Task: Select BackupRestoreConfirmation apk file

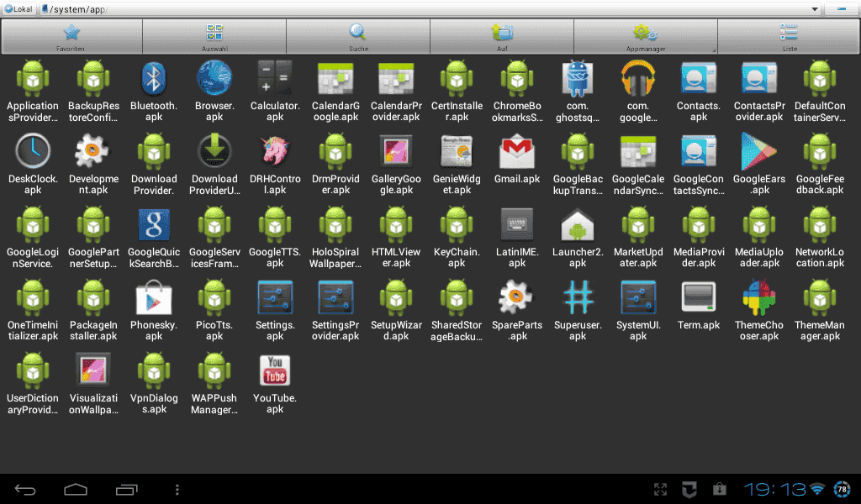Action: click(93, 78)
